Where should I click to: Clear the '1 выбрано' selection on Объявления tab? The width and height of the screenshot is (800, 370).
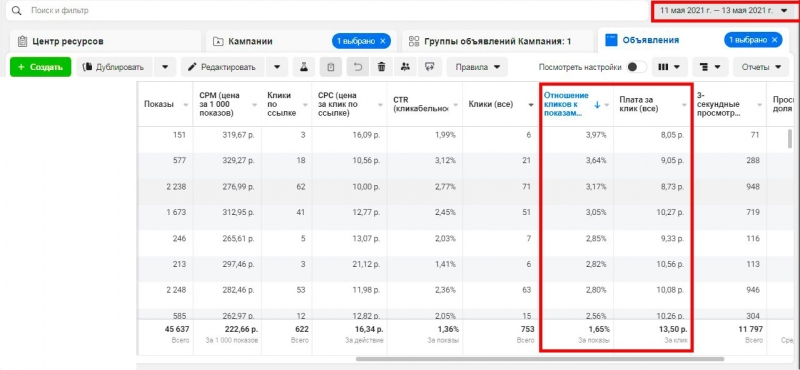[775, 40]
